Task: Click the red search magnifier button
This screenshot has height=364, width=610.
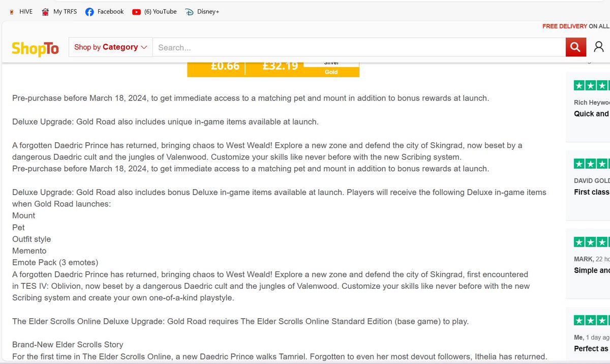Action: 575,47
